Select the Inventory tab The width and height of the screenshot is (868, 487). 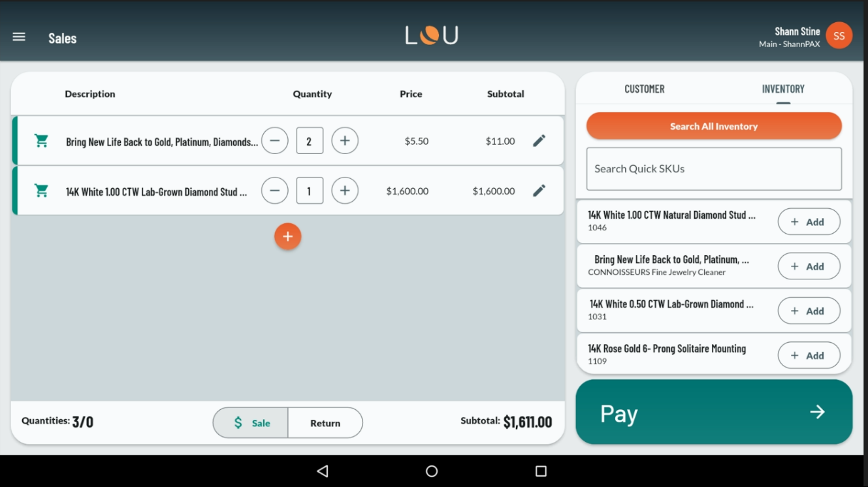782,89
